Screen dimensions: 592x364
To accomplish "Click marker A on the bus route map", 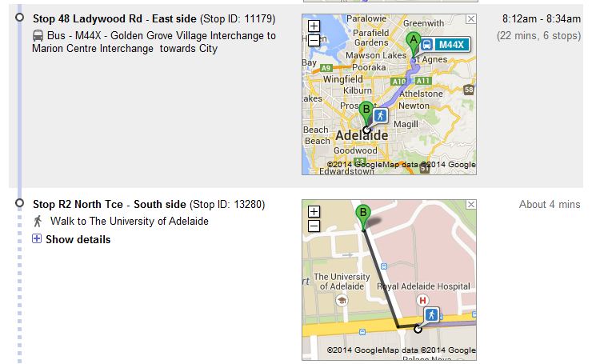I will [x=413, y=40].
